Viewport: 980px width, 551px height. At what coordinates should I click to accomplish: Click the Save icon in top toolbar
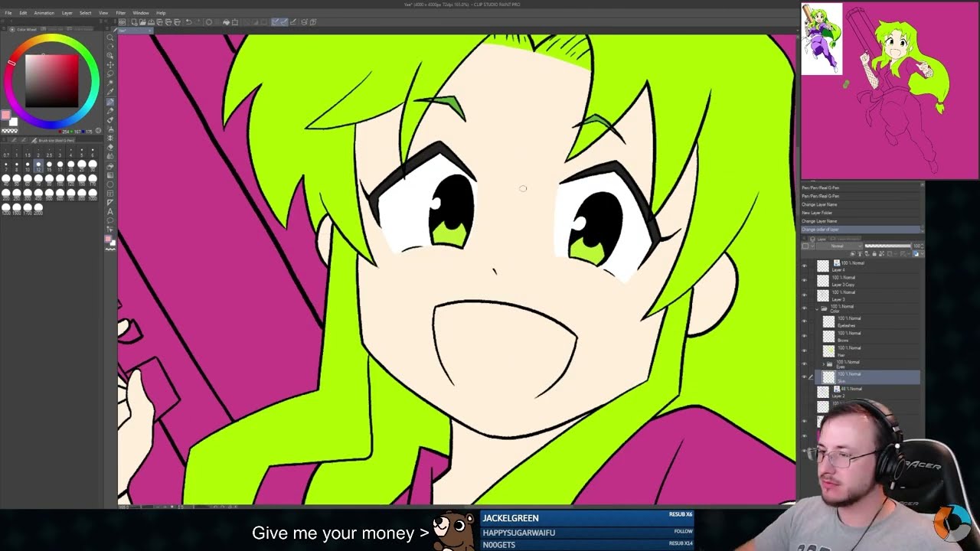point(151,21)
